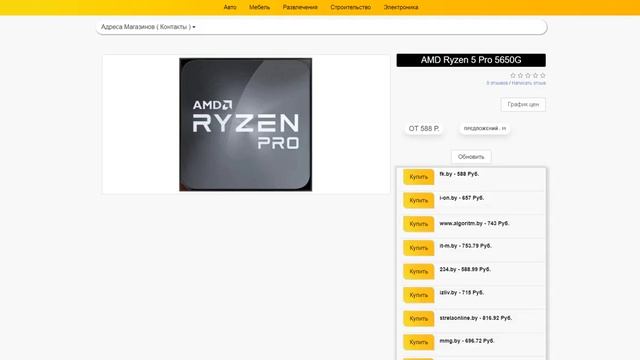Select the mmg.by - 696.72 Руб. text
This screenshot has width=640, height=360.
point(467,341)
